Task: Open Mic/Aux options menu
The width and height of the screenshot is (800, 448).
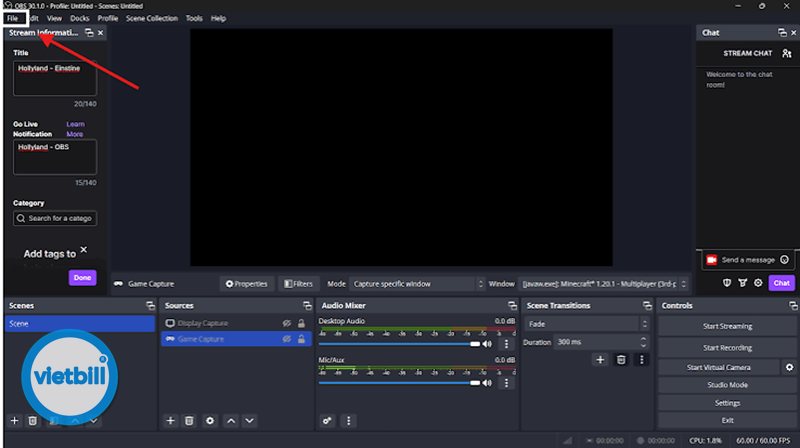Action: [x=506, y=383]
